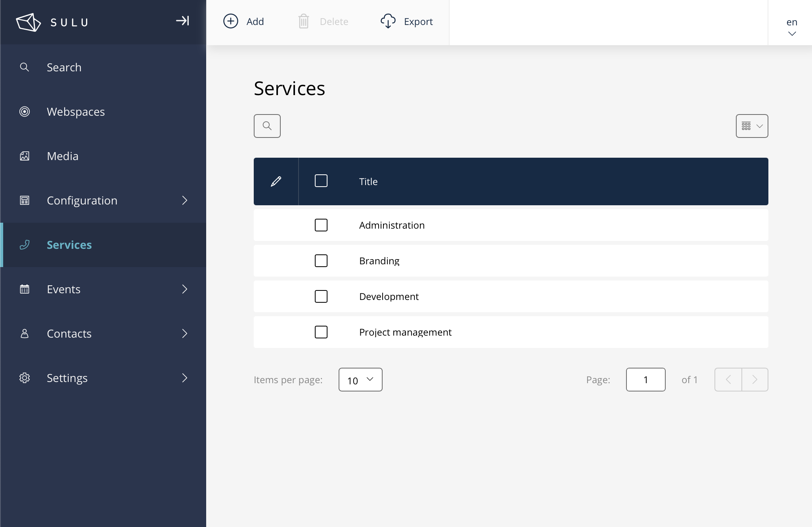The width and height of the screenshot is (812, 527).
Task: Click the Webspaces target icon
Action: tap(25, 112)
